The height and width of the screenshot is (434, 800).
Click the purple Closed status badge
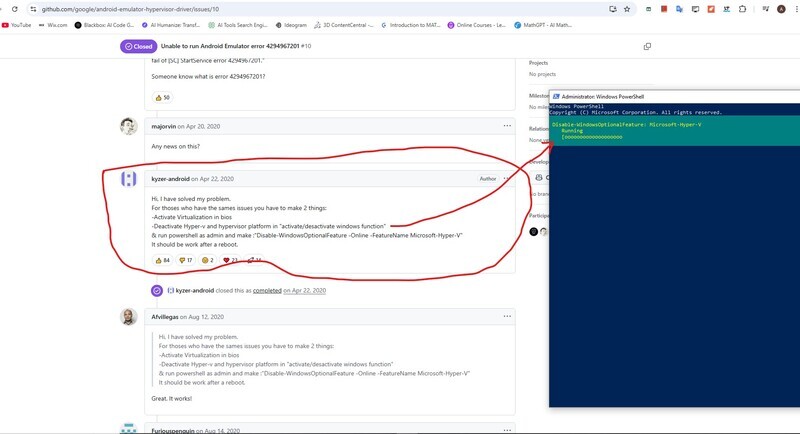(138, 46)
